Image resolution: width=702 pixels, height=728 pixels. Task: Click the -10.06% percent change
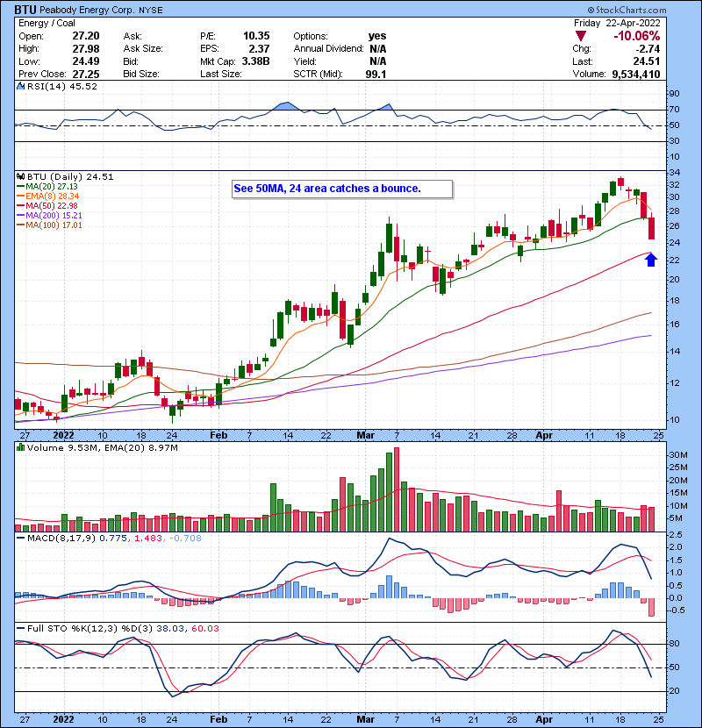pos(636,36)
